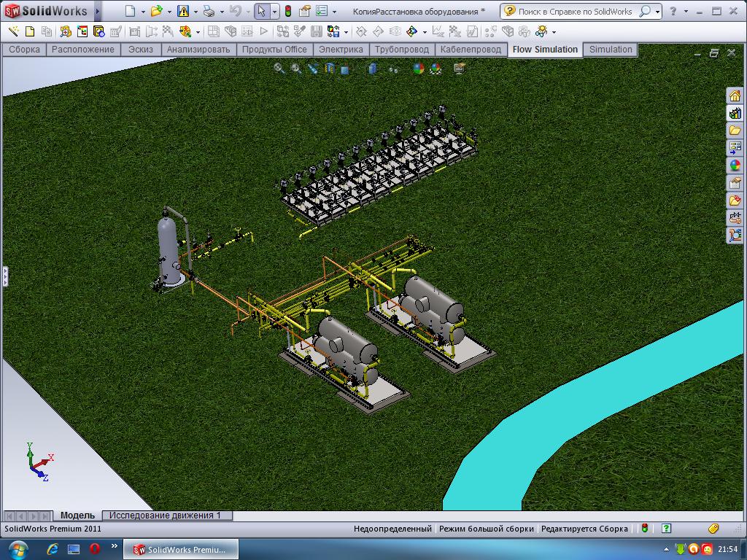Screen dimensions: 747x560
Task: Click in the SolidWorks help search field
Action: click(x=575, y=12)
